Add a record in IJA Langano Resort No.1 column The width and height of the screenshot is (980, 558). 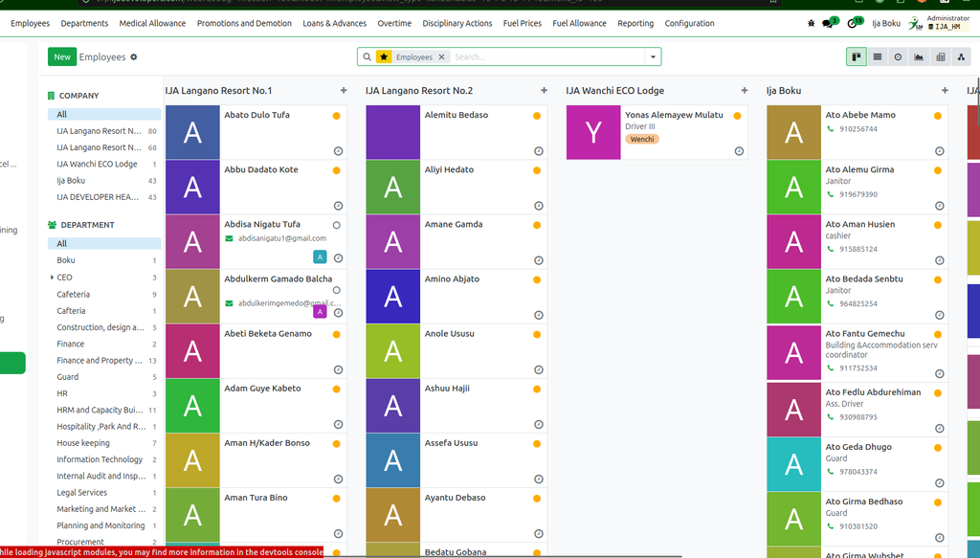(344, 91)
